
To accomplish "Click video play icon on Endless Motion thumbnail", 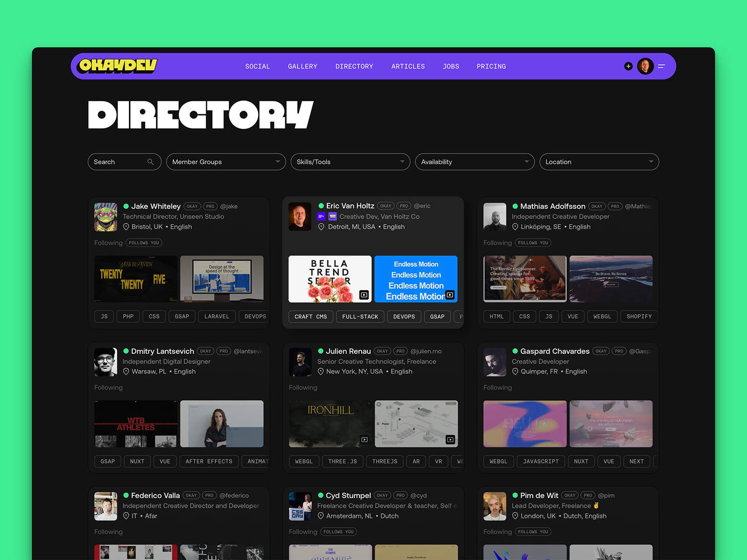I will pyautogui.click(x=450, y=295).
